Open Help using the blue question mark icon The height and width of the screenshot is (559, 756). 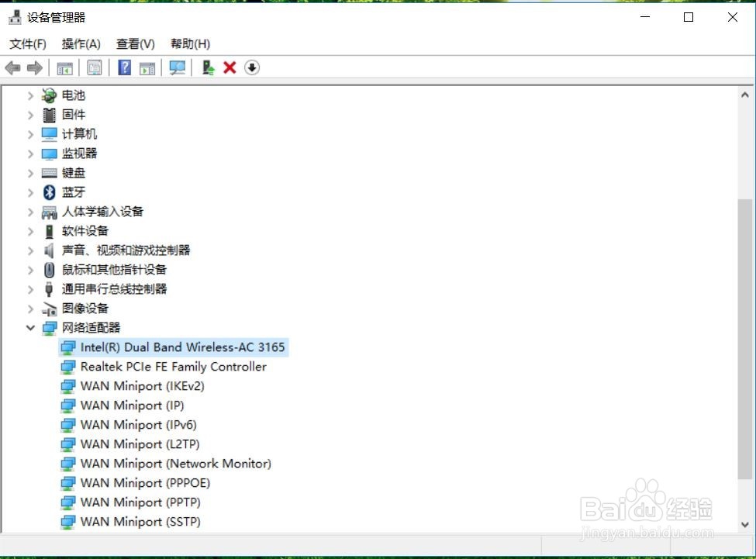124,67
